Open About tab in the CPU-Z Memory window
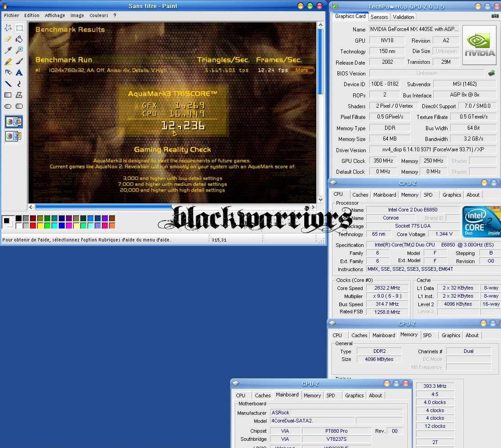Image resolution: width=501 pixels, height=448 pixels. pyautogui.click(x=472, y=335)
